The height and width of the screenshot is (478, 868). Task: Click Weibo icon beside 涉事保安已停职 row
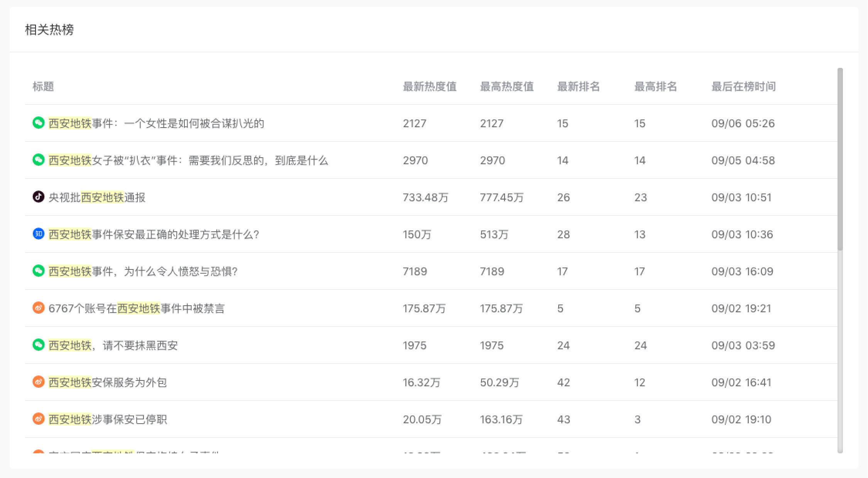point(38,419)
